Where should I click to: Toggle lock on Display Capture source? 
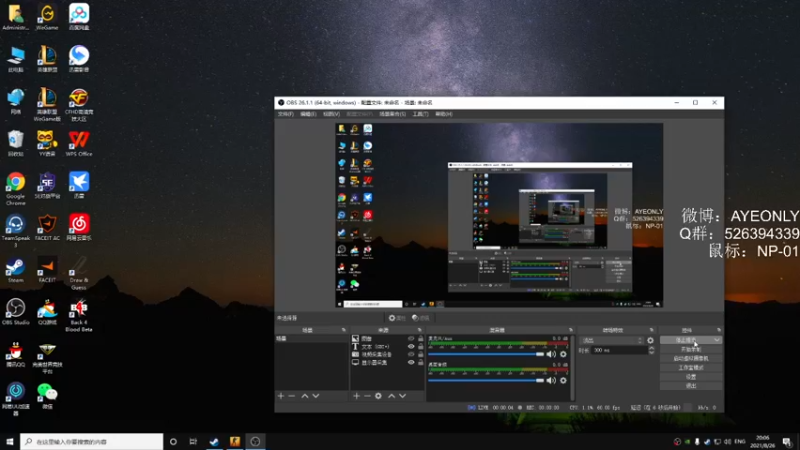[420, 363]
